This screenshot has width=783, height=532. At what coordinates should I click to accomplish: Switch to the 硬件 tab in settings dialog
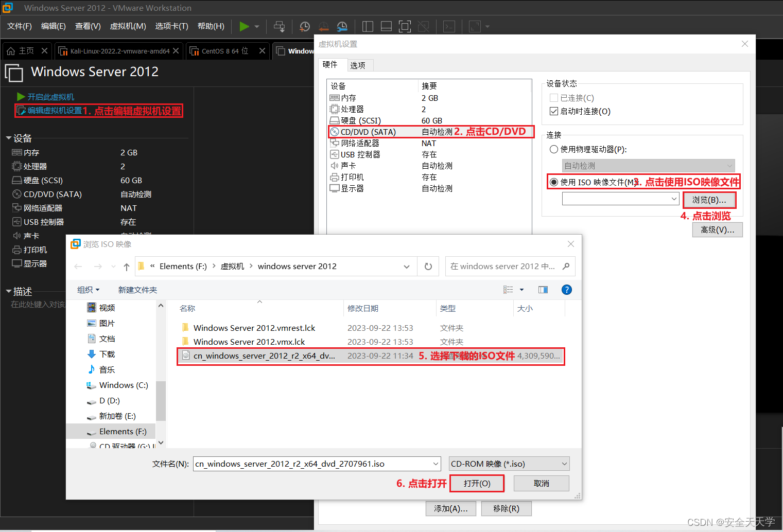330,64
